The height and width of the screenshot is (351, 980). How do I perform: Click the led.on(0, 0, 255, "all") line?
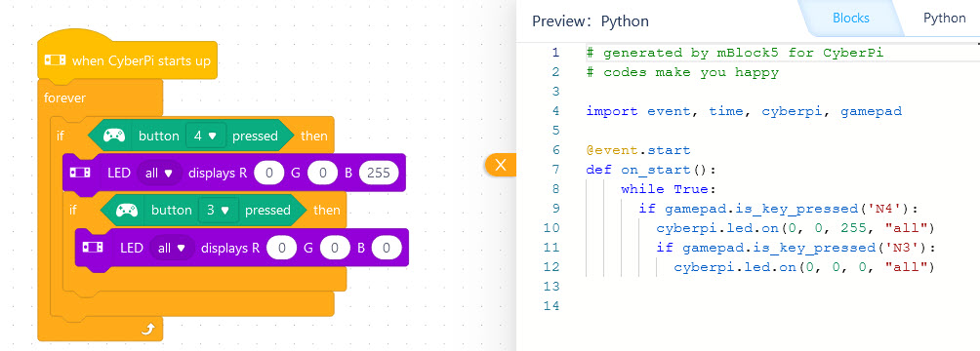tap(795, 227)
